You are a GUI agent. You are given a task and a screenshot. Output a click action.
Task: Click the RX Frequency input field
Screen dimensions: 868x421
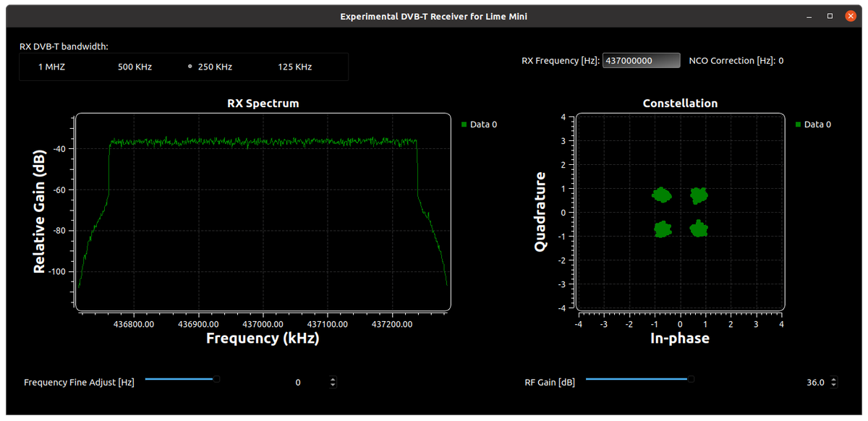[x=641, y=61]
